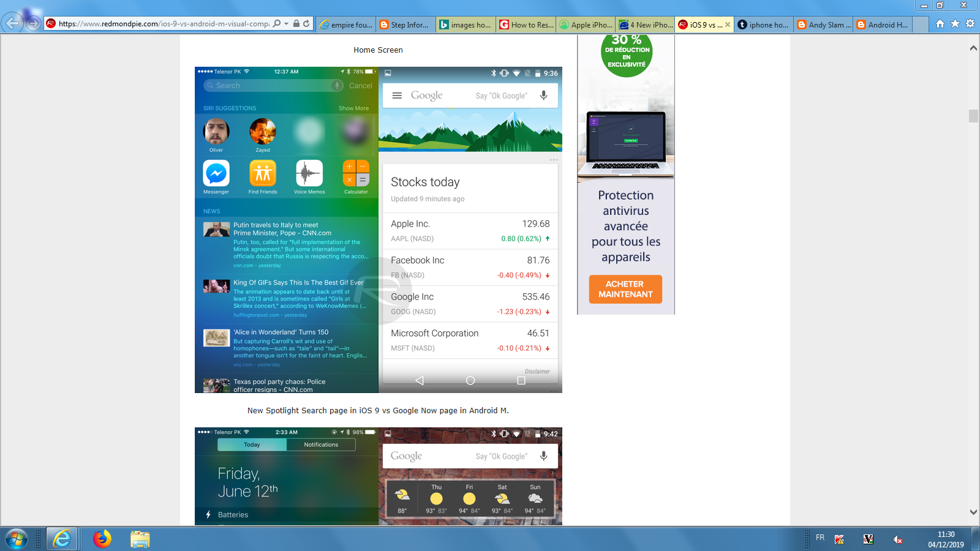Viewport: 980px width, 551px height.
Task: Click the taskbar clock showing 11:30
Action: pos(946,539)
